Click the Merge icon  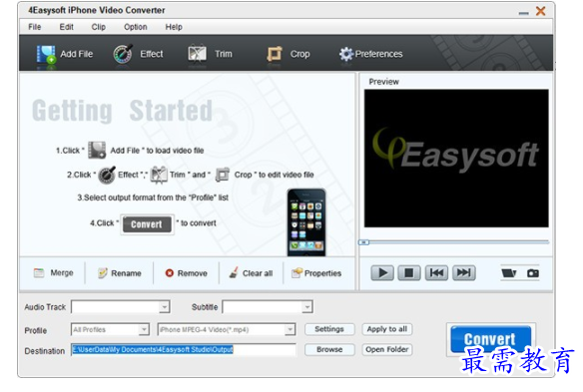39,273
